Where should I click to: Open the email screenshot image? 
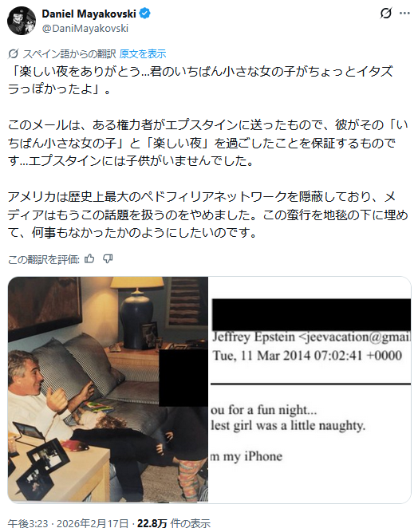coord(310,389)
